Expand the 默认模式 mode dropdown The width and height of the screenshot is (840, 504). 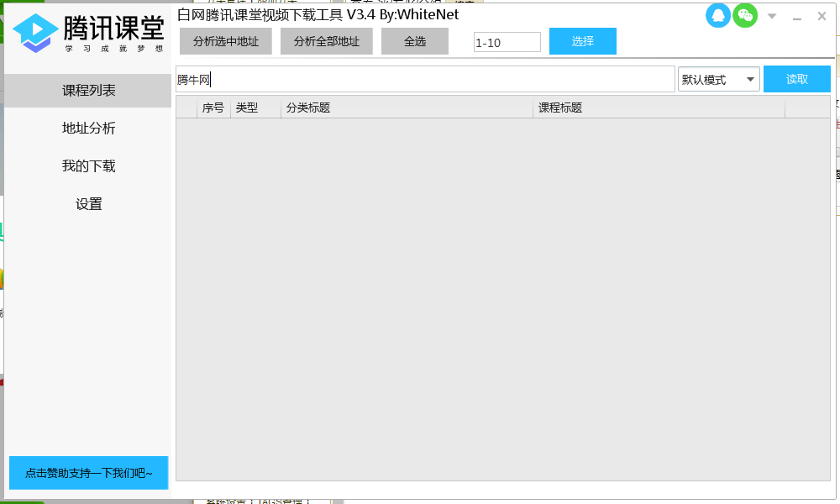coord(718,79)
